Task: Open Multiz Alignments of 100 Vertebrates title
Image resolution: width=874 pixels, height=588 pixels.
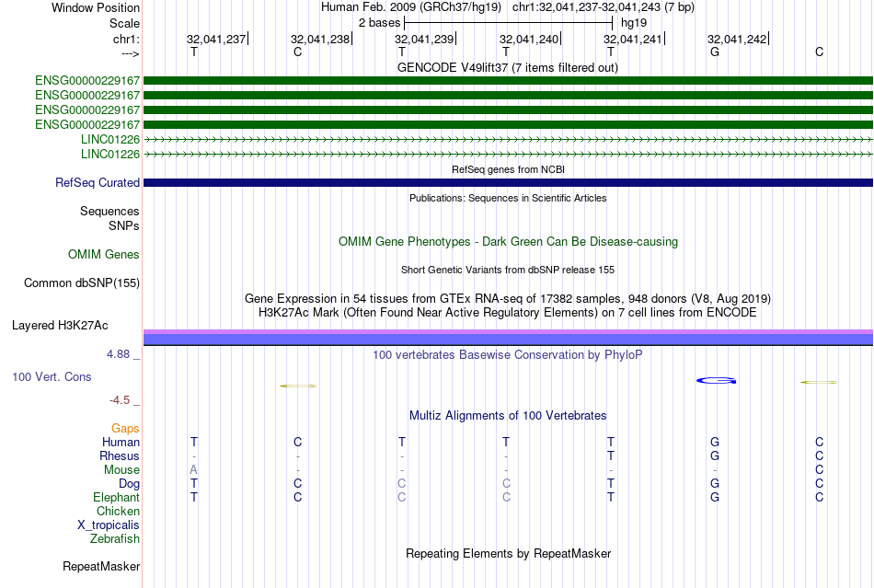Action: click(x=508, y=416)
